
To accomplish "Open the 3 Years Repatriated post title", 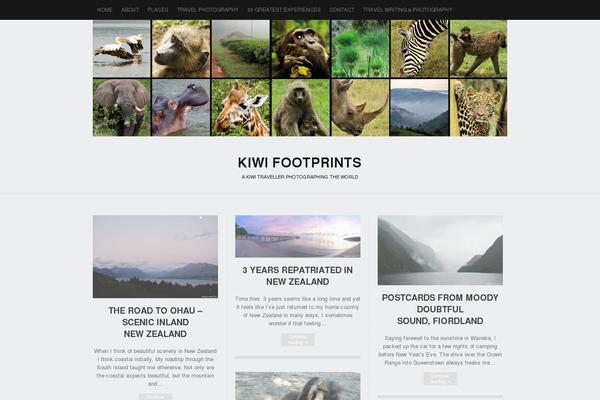I will click(x=298, y=276).
